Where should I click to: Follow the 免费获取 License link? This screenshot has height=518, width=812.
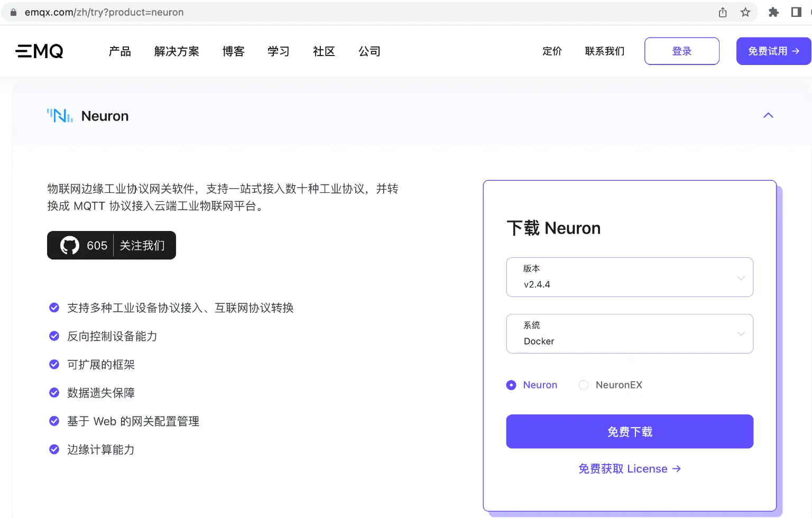click(x=630, y=468)
